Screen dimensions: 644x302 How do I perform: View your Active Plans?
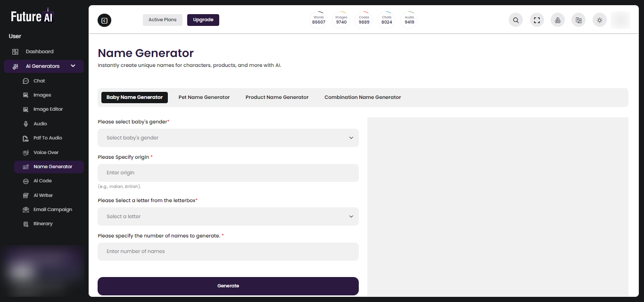pyautogui.click(x=162, y=20)
